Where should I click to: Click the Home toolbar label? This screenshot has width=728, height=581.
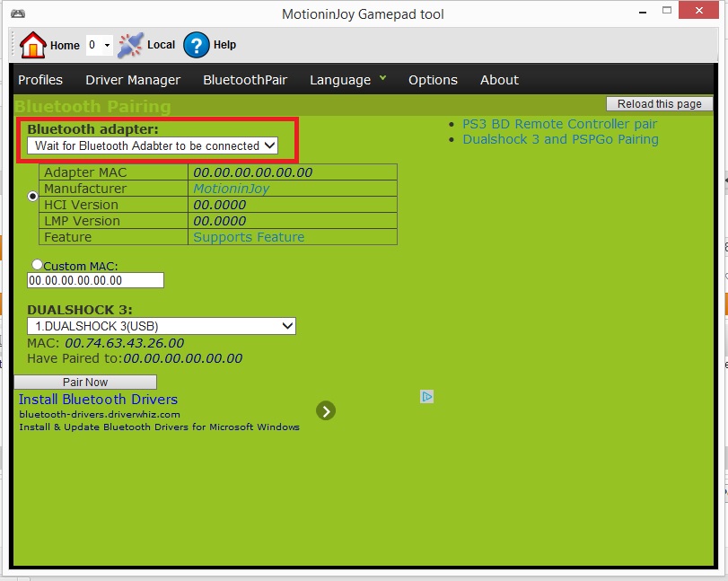(x=65, y=46)
